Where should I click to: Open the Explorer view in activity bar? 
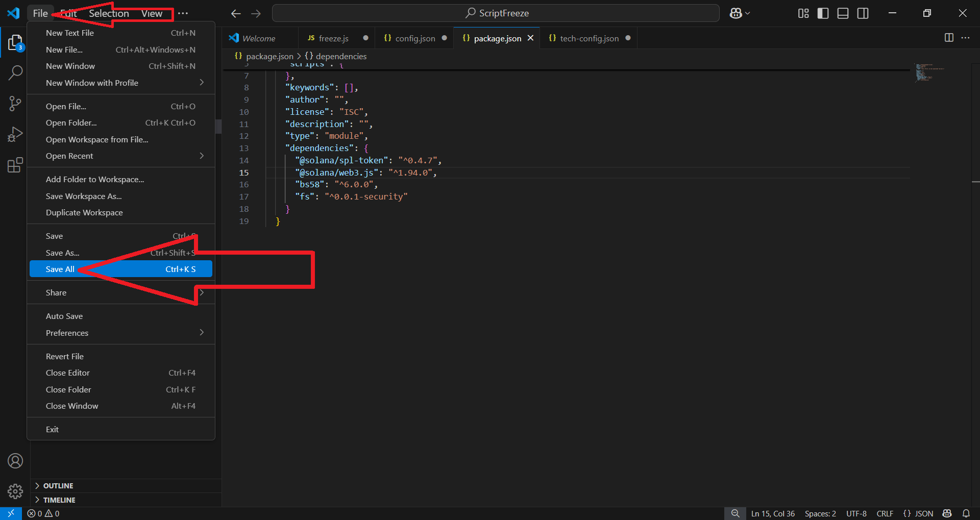pos(15,42)
